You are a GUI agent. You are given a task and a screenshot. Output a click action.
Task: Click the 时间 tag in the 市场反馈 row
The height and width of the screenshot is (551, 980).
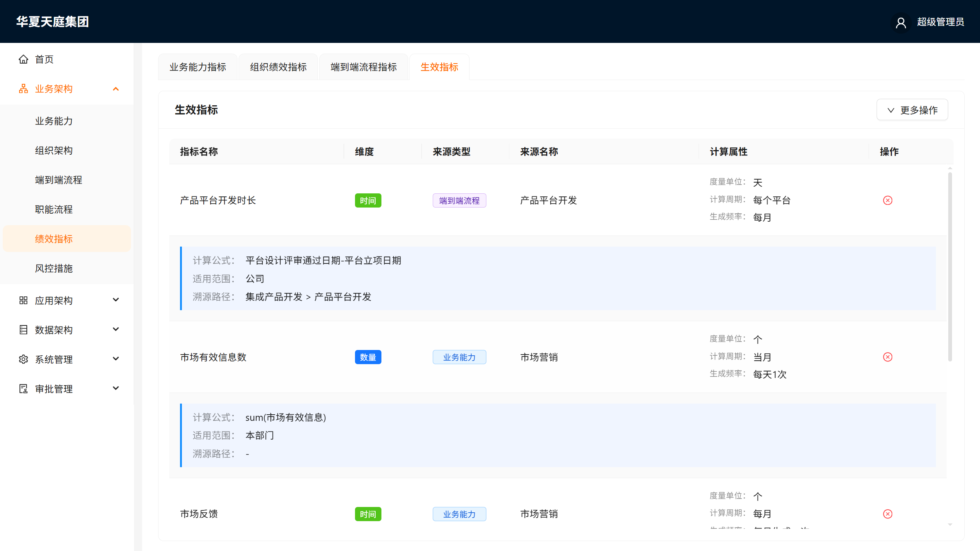pos(368,514)
